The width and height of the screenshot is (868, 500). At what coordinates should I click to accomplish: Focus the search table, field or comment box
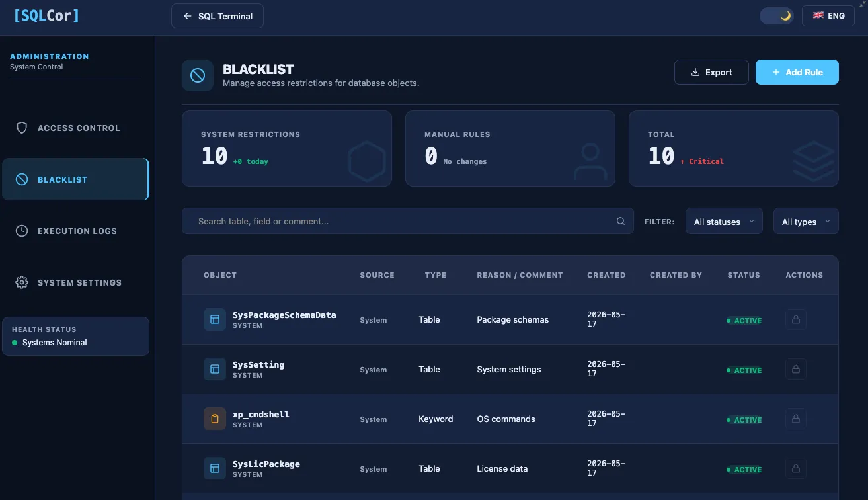(x=407, y=221)
